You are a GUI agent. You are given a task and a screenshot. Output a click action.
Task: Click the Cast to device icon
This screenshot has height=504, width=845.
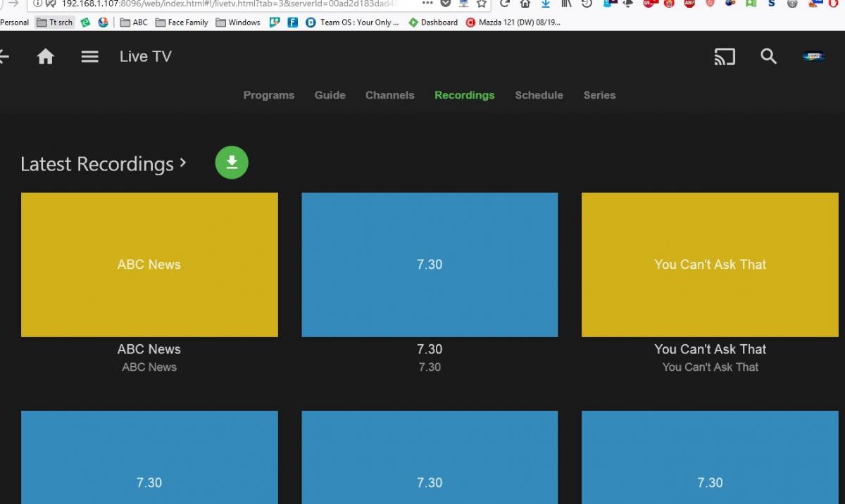click(x=725, y=57)
